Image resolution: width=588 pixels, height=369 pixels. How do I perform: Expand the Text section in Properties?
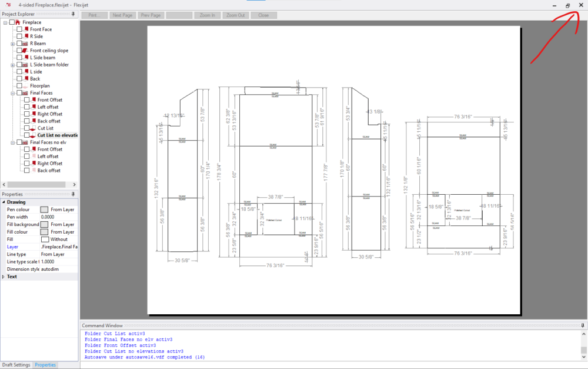[x=4, y=276]
